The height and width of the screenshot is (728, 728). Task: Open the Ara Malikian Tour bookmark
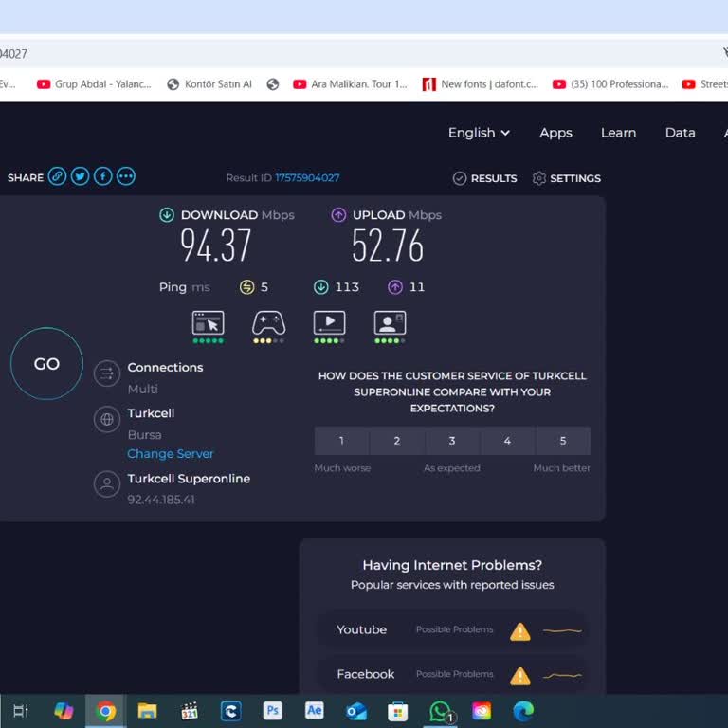tap(350, 84)
